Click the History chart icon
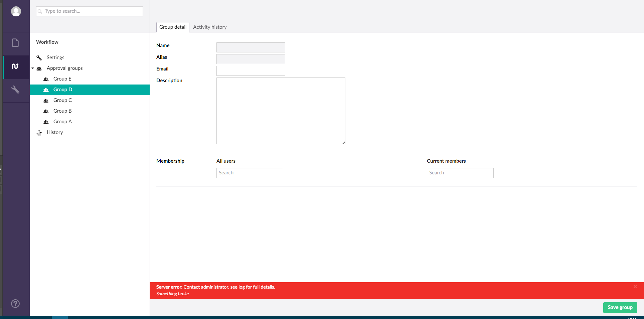Image resolution: width=644 pixels, height=319 pixels. tap(39, 133)
